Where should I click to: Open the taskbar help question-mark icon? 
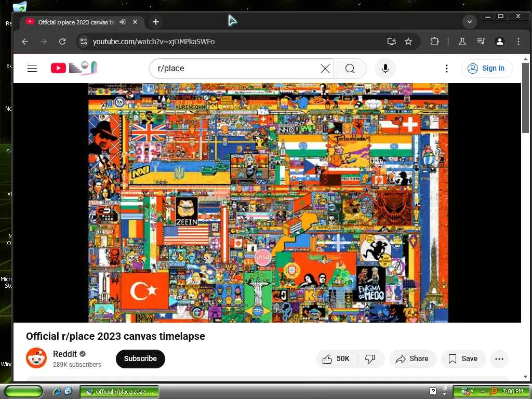pyautogui.click(x=433, y=391)
